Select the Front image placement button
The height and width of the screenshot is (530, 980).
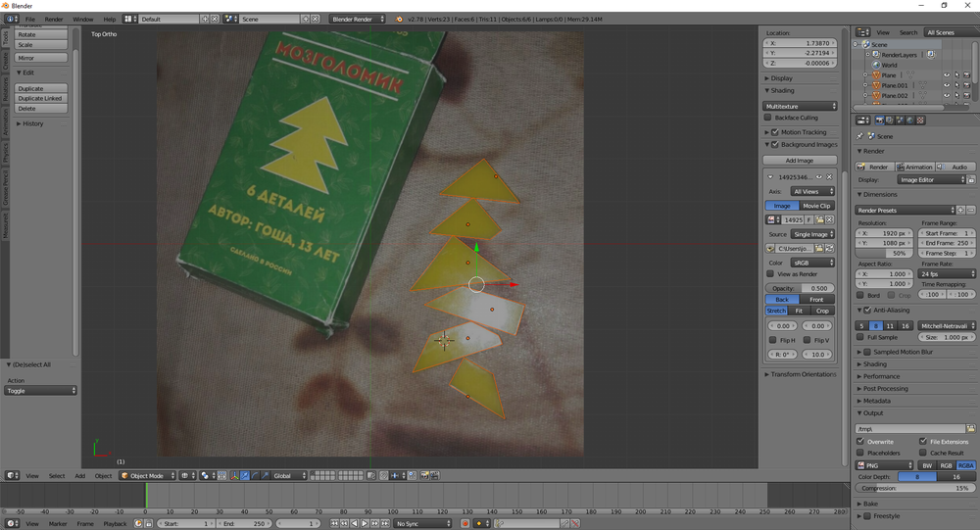(x=817, y=300)
